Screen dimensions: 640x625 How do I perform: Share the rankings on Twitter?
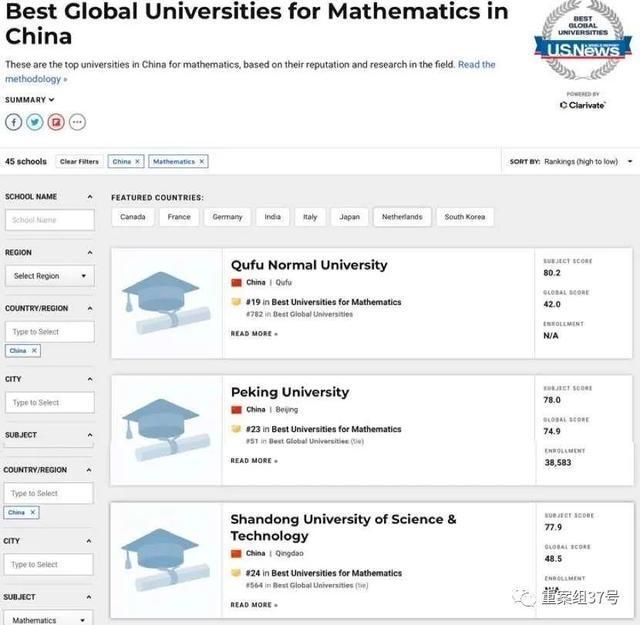35,122
